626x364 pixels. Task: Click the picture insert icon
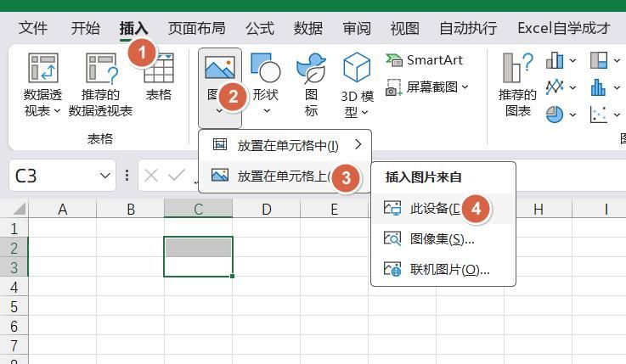pyautogui.click(x=220, y=67)
